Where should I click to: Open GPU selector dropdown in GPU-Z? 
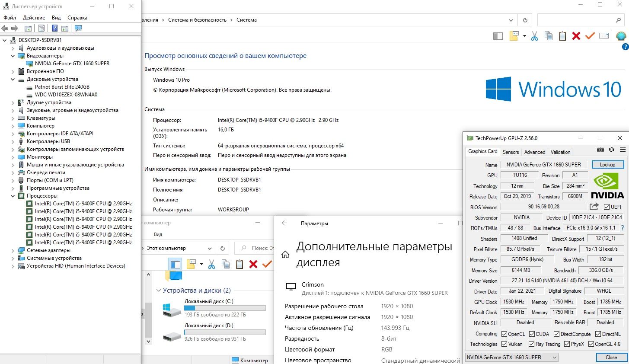[x=511, y=357]
